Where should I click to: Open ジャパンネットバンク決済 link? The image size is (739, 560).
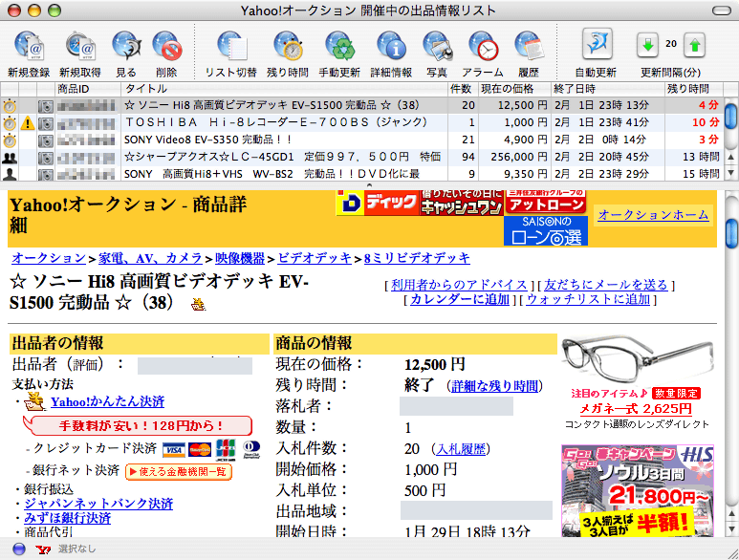click(x=98, y=504)
